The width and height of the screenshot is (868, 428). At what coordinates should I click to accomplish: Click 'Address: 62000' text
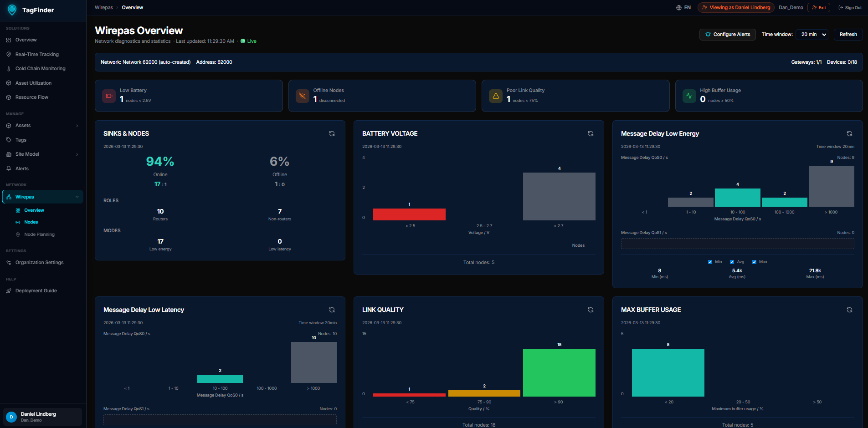point(214,62)
